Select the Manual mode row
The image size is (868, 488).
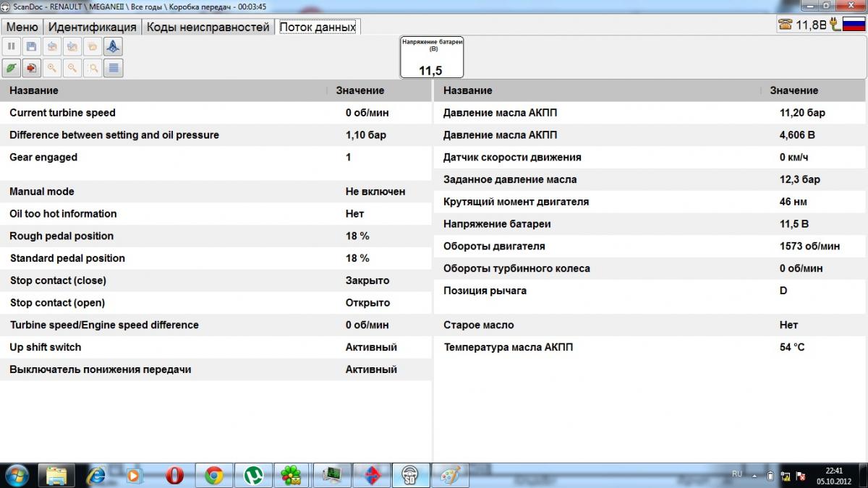(x=216, y=192)
